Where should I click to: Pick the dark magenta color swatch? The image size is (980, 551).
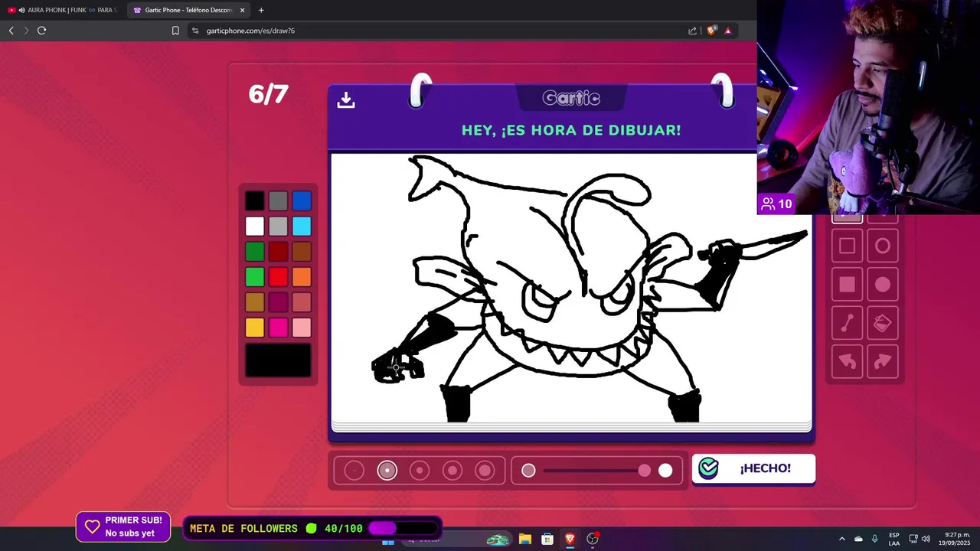pyautogui.click(x=278, y=302)
